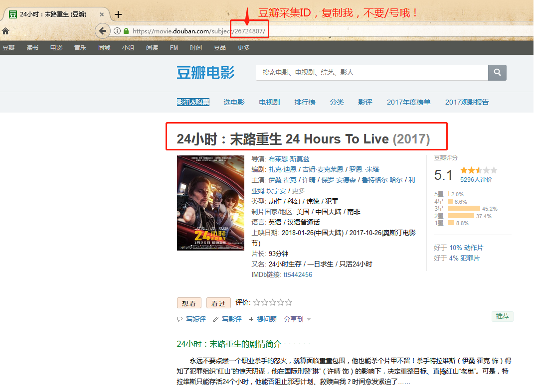Open the 4% 犯罪片 comparison link
Screen dimensions: 534x392
click(464, 259)
